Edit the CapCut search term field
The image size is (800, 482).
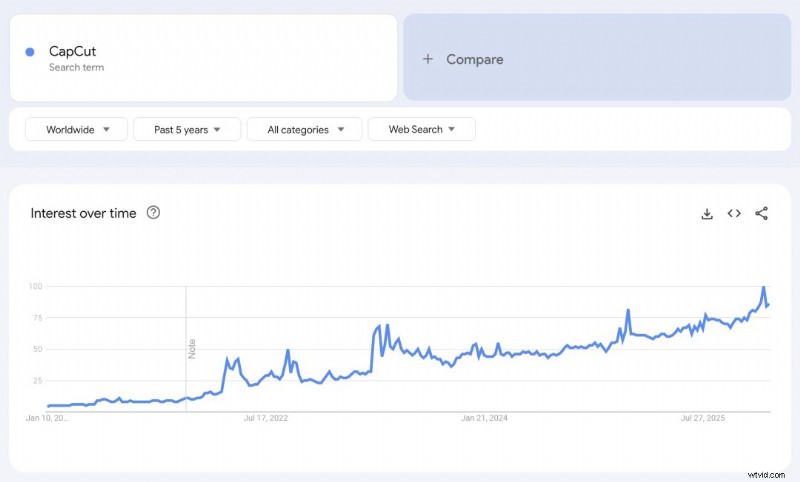(x=204, y=58)
